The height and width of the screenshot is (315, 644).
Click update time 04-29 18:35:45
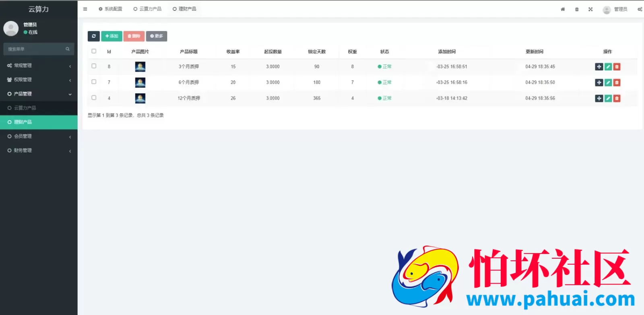pyautogui.click(x=540, y=67)
